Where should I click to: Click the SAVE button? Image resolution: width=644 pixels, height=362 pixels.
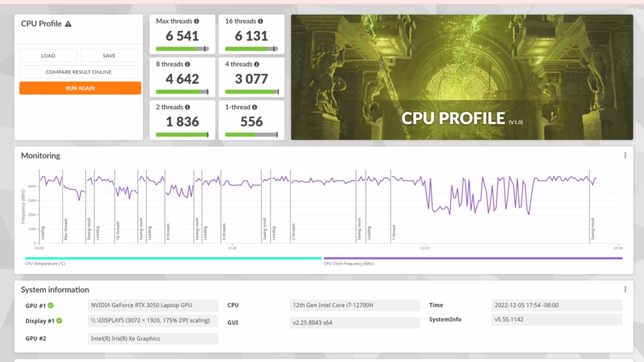(109, 56)
